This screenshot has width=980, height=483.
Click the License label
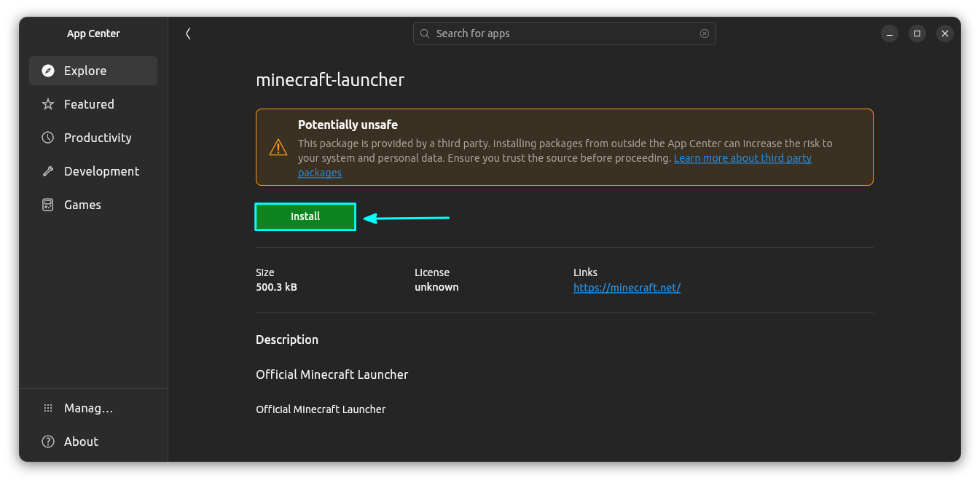pos(432,272)
